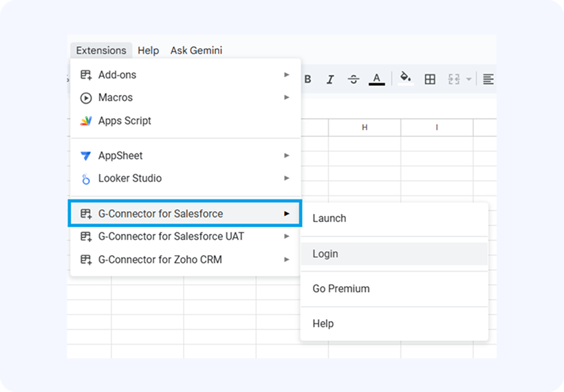
Task: Open the fill color bucket tool
Action: 406,78
